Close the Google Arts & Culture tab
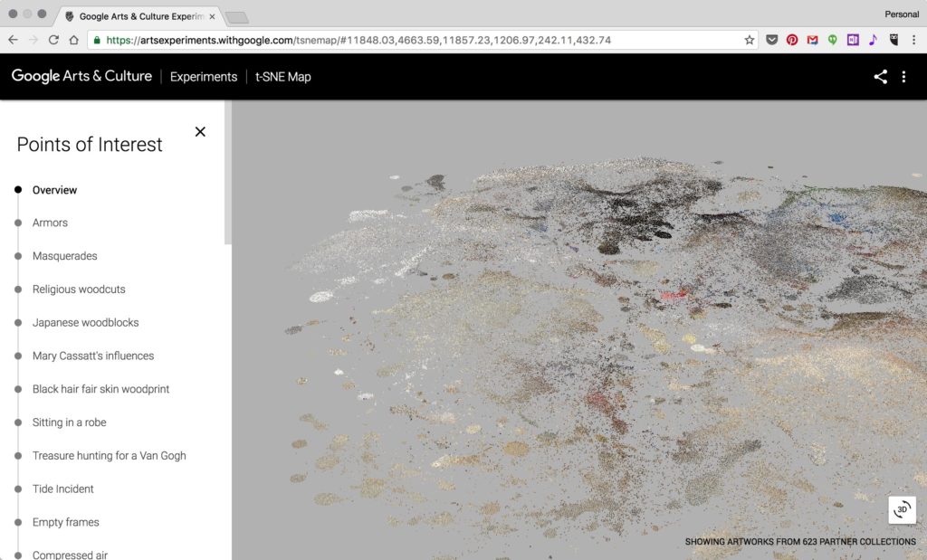This screenshot has height=560, width=927. (x=212, y=16)
